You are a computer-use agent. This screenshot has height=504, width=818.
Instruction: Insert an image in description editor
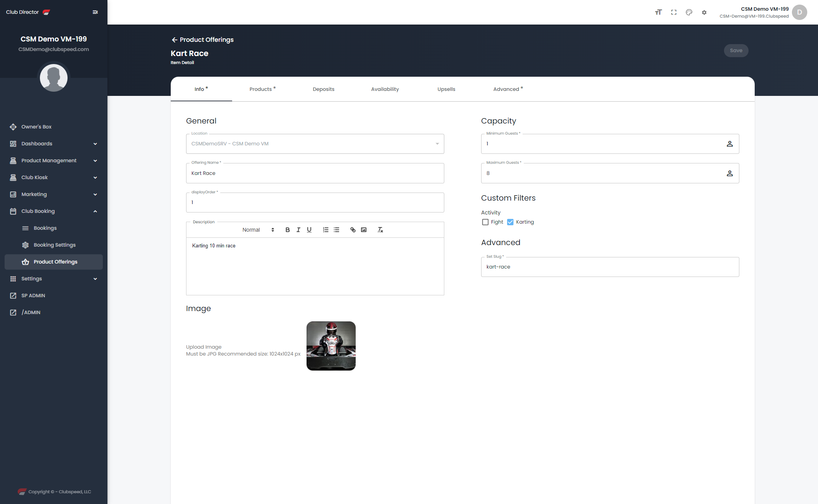[364, 230]
